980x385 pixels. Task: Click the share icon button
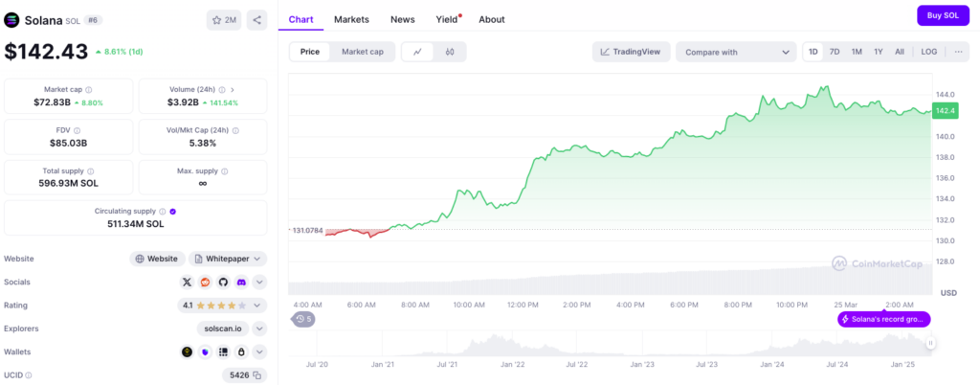pos(256,20)
